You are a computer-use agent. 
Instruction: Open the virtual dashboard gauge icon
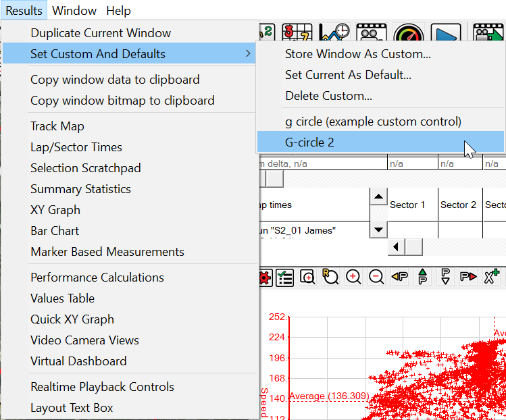(x=408, y=34)
